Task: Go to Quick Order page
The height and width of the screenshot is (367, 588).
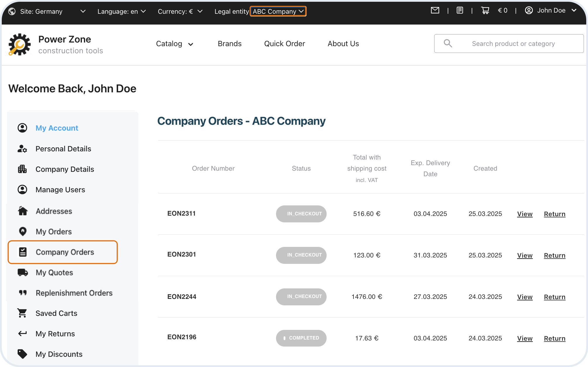Action: [x=284, y=44]
